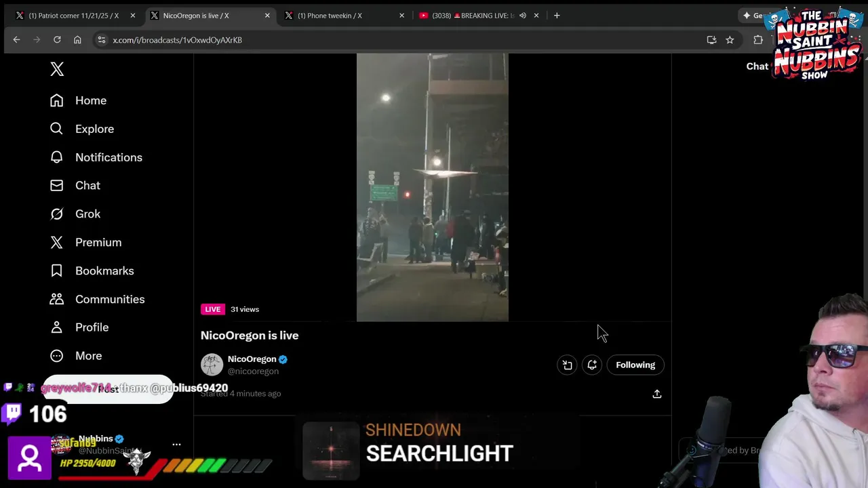
Task: Click the Profile person icon
Action: pos(57,327)
